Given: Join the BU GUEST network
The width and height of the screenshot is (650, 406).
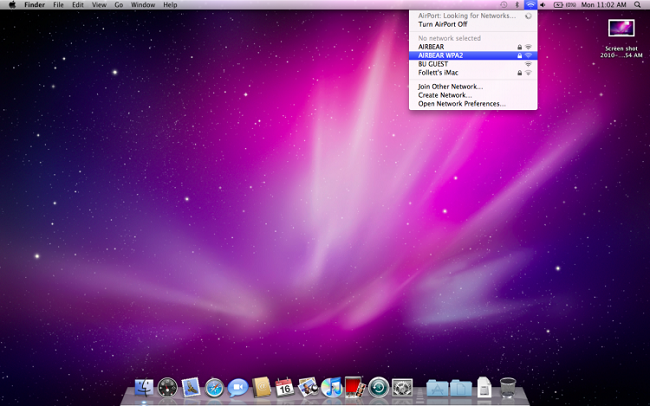Looking at the screenshot, I should (x=473, y=64).
